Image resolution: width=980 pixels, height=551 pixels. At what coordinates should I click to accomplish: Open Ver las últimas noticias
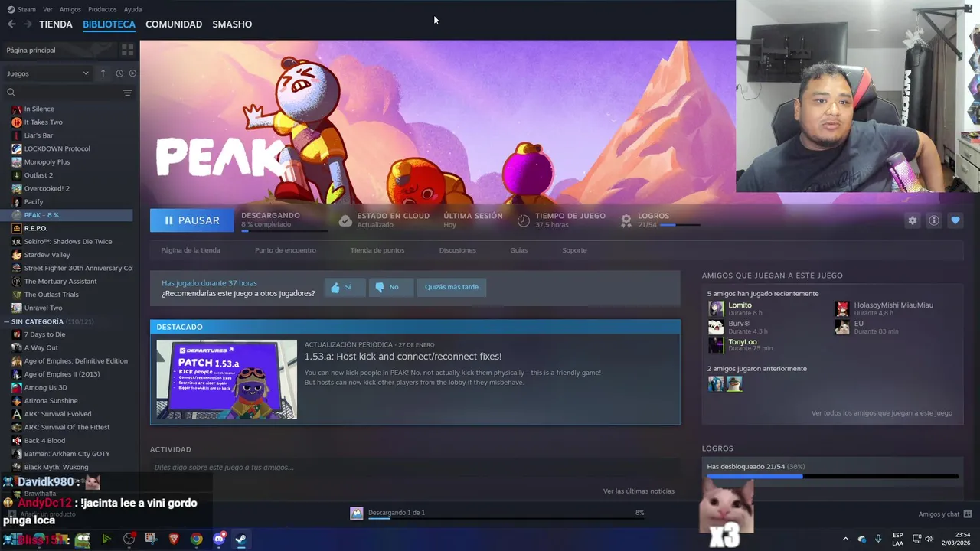639,491
